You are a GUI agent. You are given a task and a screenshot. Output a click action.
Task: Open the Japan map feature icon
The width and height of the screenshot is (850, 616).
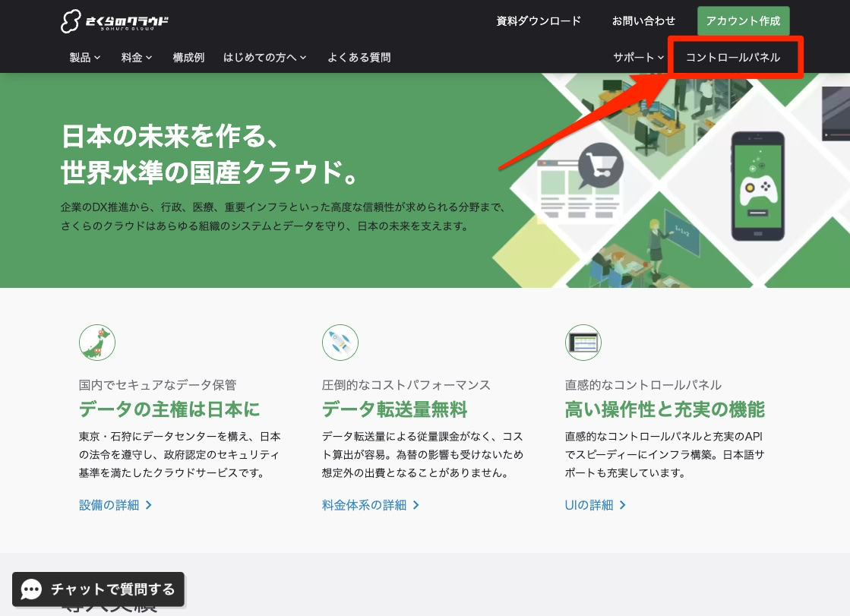point(97,343)
